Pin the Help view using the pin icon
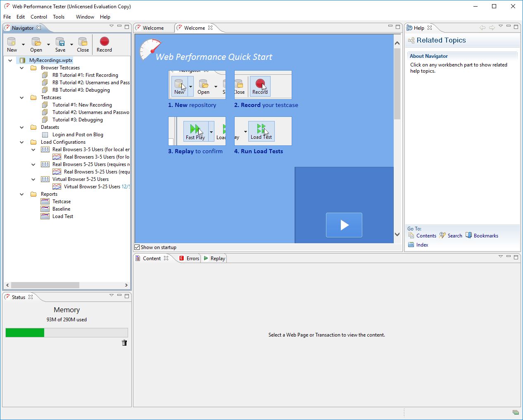The image size is (523, 420). click(x=501, y=26)
